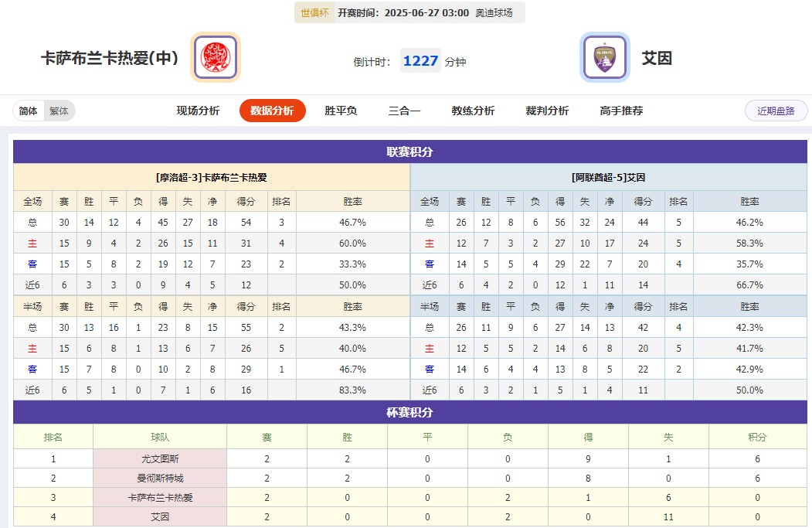This screenshot has width=812, height=528.
Task: Click the 世俱杯 competition label
Action: [314, 13]
